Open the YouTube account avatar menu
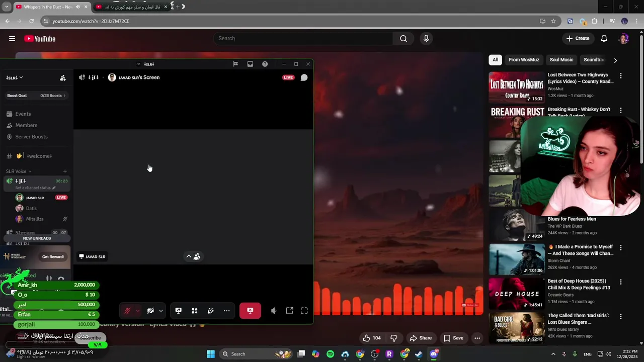This screenshot has height=362, width=644. click(624, 39)
